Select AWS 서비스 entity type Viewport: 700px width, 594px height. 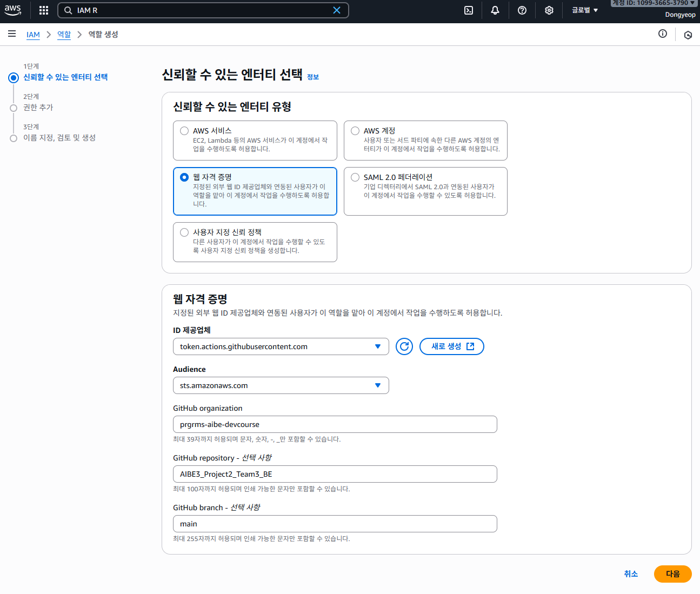click(x=255, y=141)
